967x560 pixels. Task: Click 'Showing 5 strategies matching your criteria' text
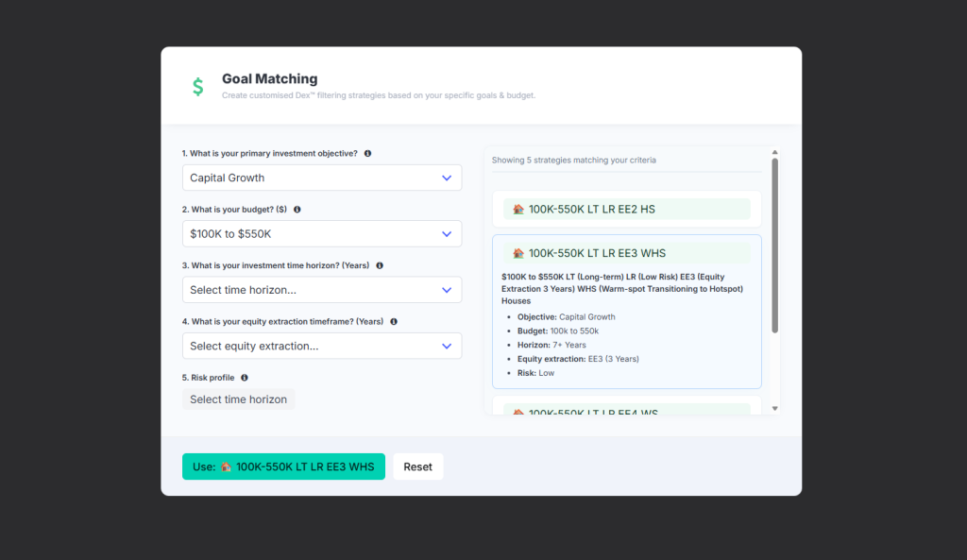[x=574, y=161]
